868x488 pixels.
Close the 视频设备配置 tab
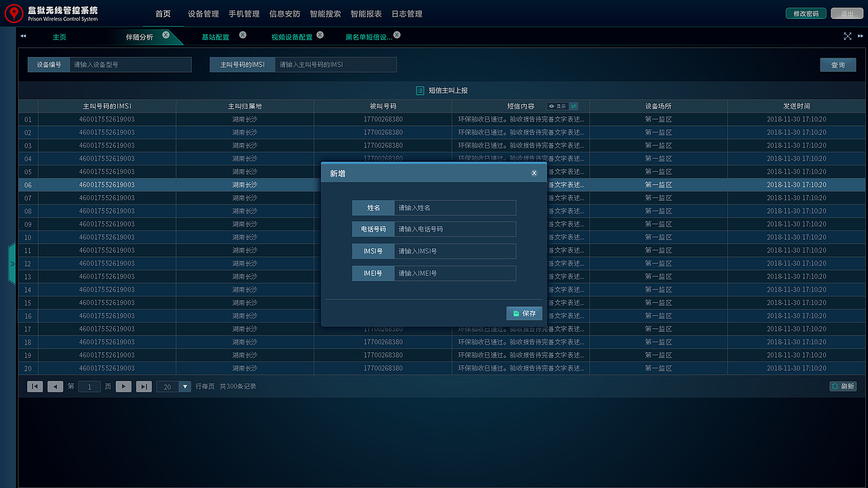320,35
